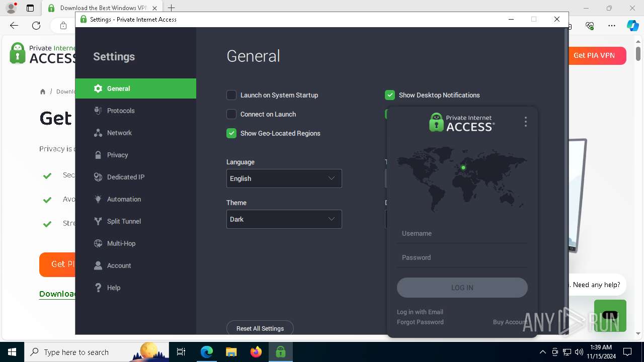Click the Reset All Settings button
Screen dimensions: 644x362
click(260, 328)
